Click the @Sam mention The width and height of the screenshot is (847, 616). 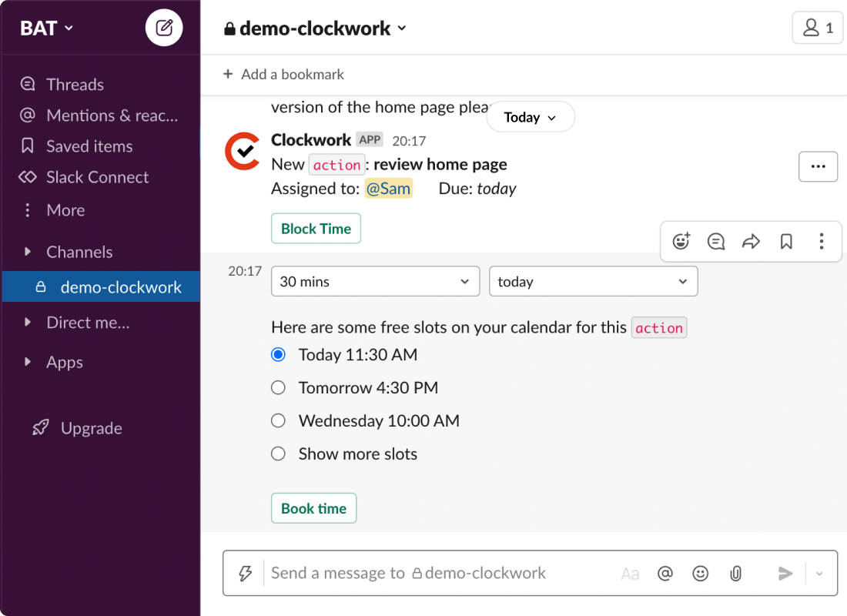(x=388, y=188)
